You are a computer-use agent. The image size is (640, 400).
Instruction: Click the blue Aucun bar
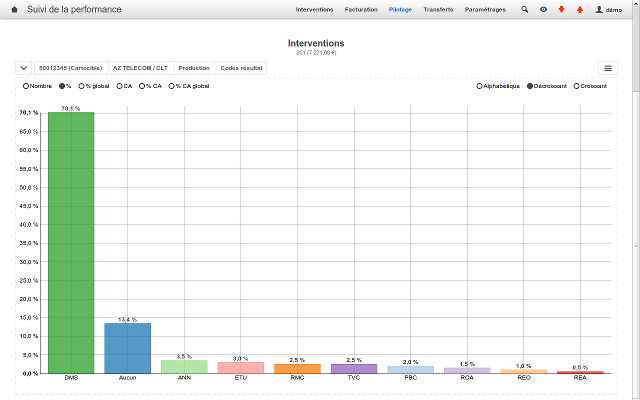(x=127, y=348)
